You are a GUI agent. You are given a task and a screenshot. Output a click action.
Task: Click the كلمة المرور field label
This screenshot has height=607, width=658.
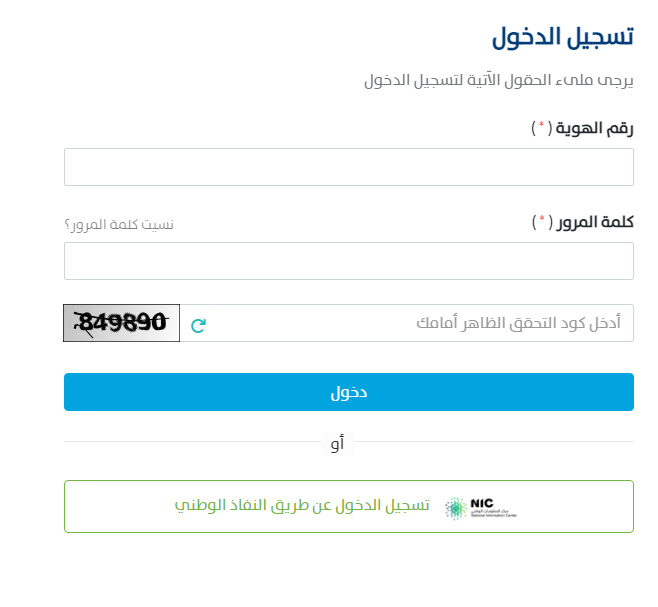point(594,221)
